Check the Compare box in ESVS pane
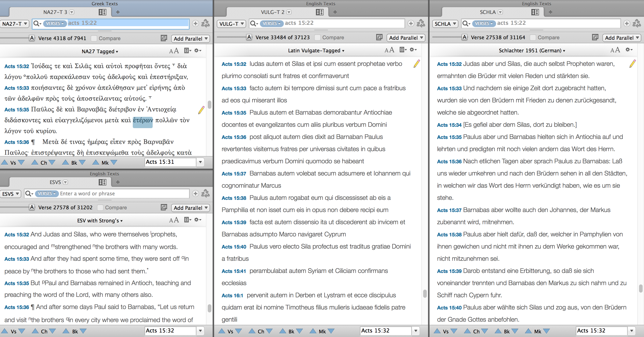 (x=100, y=208)
